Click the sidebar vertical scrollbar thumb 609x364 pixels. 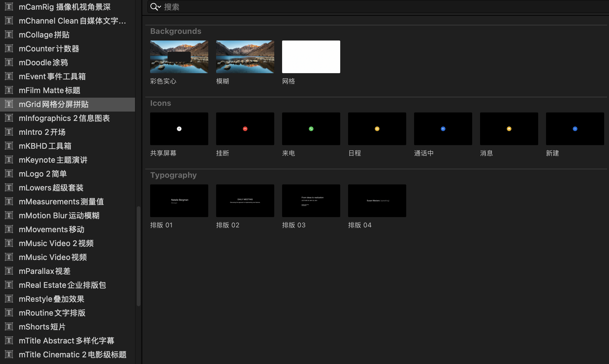coord(139,256)
